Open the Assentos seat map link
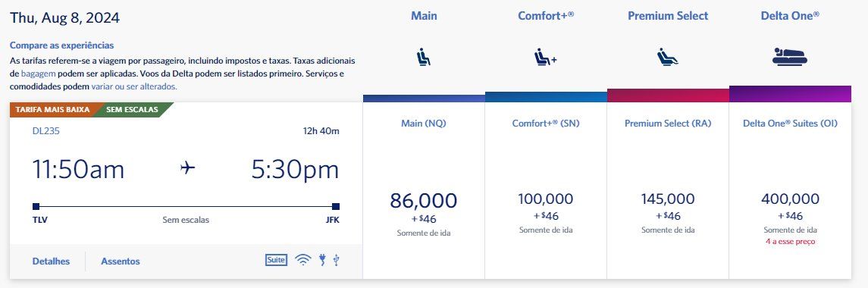This screenshot has width=868, height=288. 120,261
